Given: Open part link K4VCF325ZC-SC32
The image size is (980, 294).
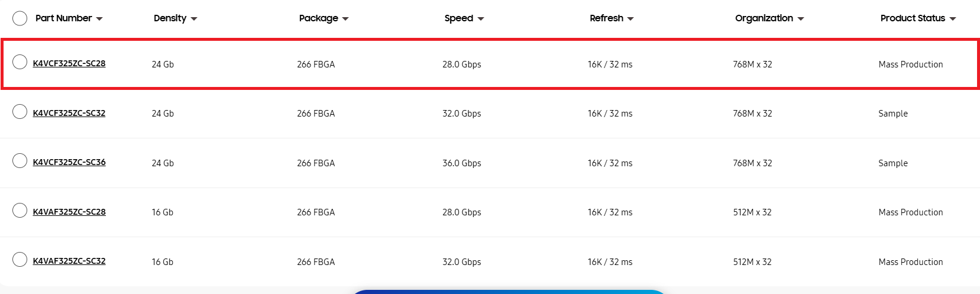Looking at the screenshot, I should pos(69,113).
